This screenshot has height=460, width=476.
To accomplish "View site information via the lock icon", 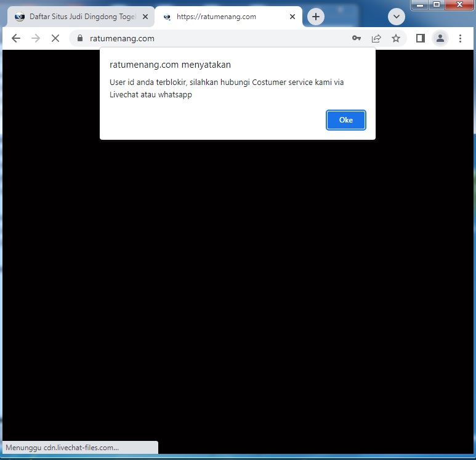I will pyautogui.click(x=79, y=38).
